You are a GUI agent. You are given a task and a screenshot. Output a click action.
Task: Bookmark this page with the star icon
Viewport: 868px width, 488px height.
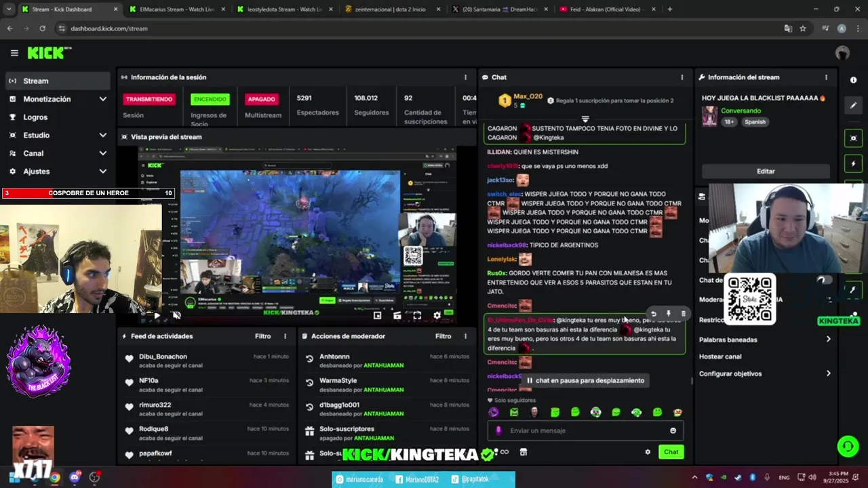coord(803,28)
